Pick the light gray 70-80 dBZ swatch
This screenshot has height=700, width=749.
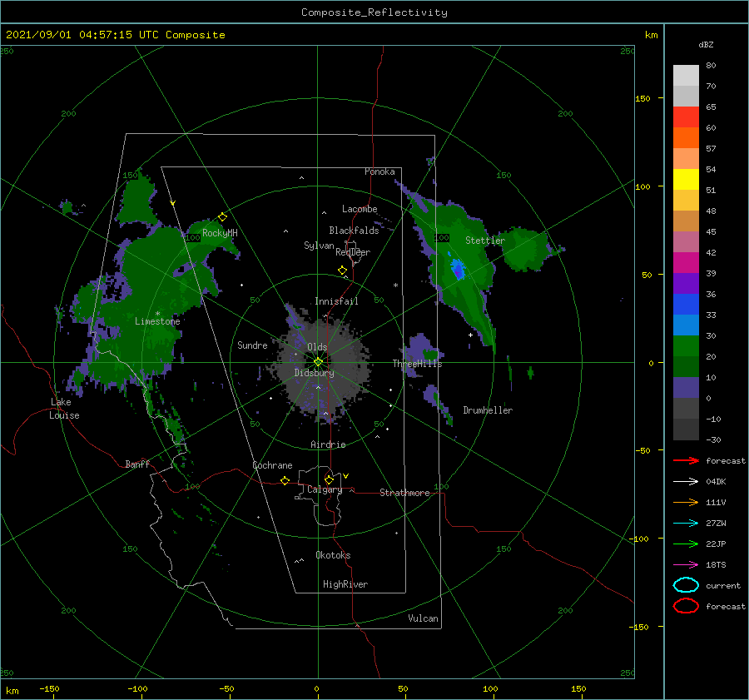click(x=686, y=76)
